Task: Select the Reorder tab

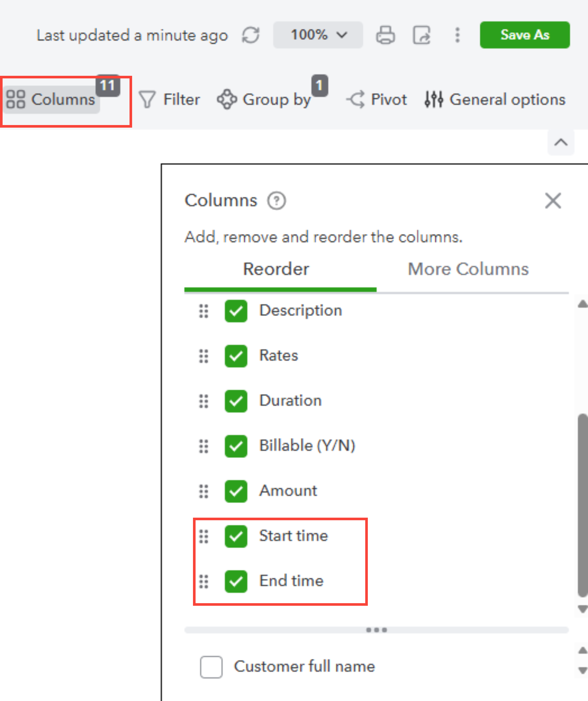Action: click(x=276, y=269)
